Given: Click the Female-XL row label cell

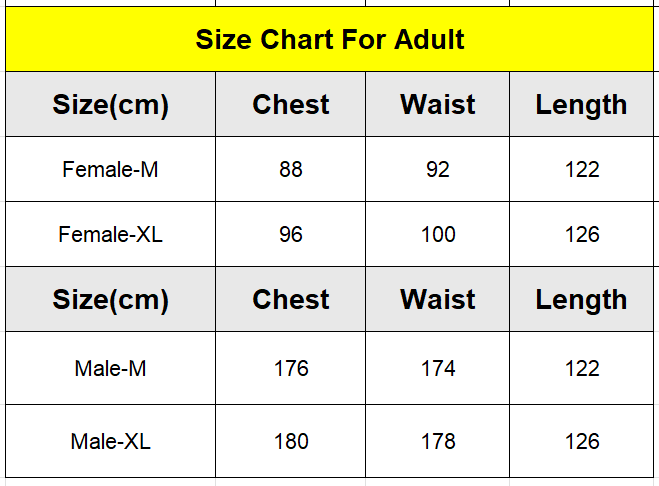Looking at the screenshot, I should [x=111, y=234].
